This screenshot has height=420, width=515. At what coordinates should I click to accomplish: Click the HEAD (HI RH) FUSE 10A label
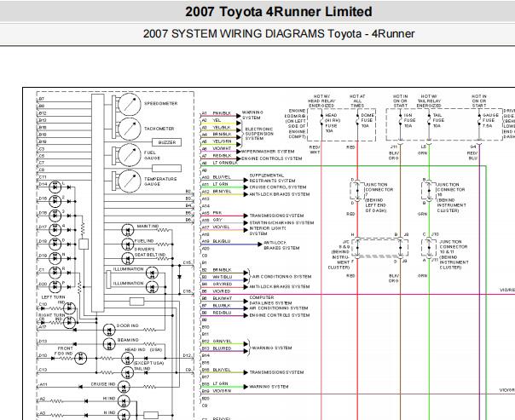pyautogui.click(x=333, y=123)
